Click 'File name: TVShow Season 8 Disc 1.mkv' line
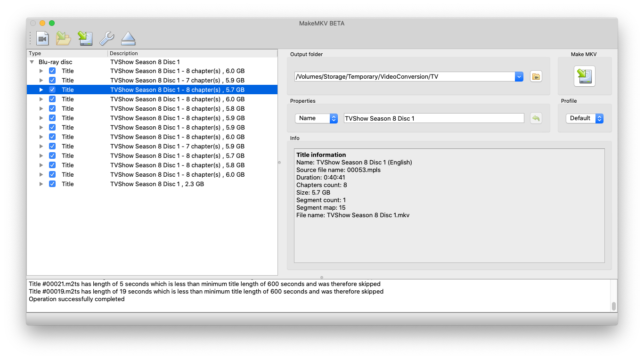Screen dimensions: 644x360 [x=353, y=215]
